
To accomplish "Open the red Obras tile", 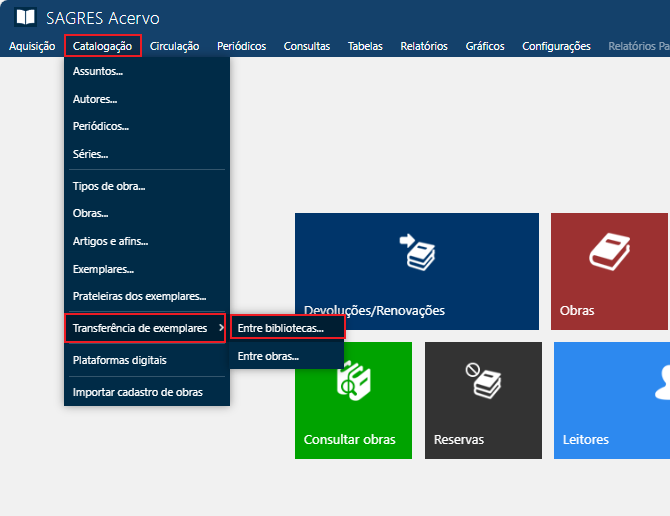I will pos(610,271).
